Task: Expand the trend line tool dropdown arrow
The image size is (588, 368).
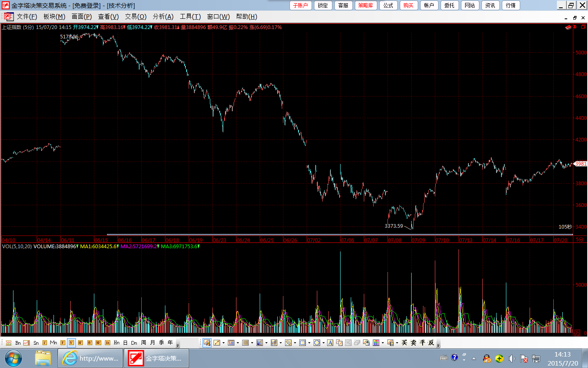Action: [223, 343]
